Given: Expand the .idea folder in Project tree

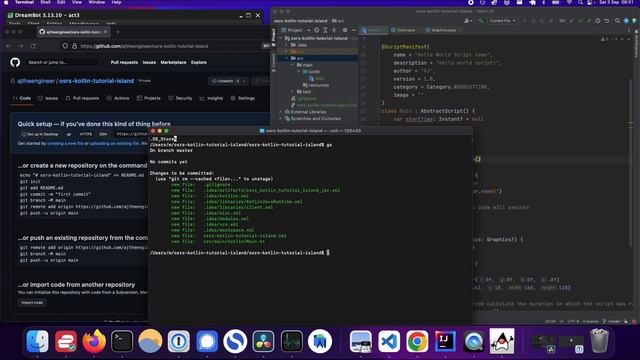Looking at the screenshot, I should 287,45.
